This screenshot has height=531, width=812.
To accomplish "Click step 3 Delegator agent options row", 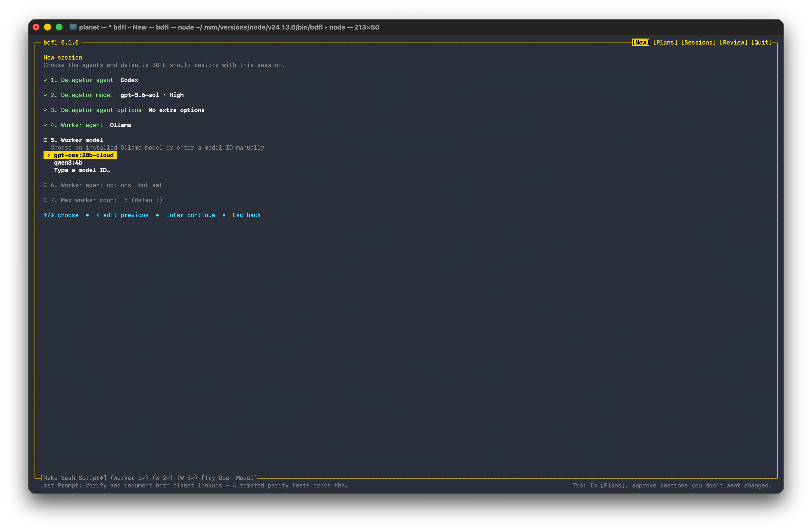I will pyautogui.click(x=124, y=110).
